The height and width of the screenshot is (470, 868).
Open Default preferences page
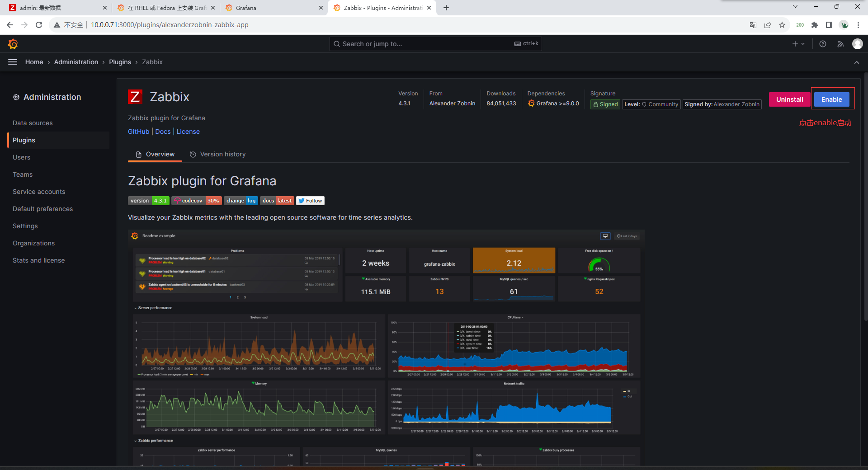point(42,209)
